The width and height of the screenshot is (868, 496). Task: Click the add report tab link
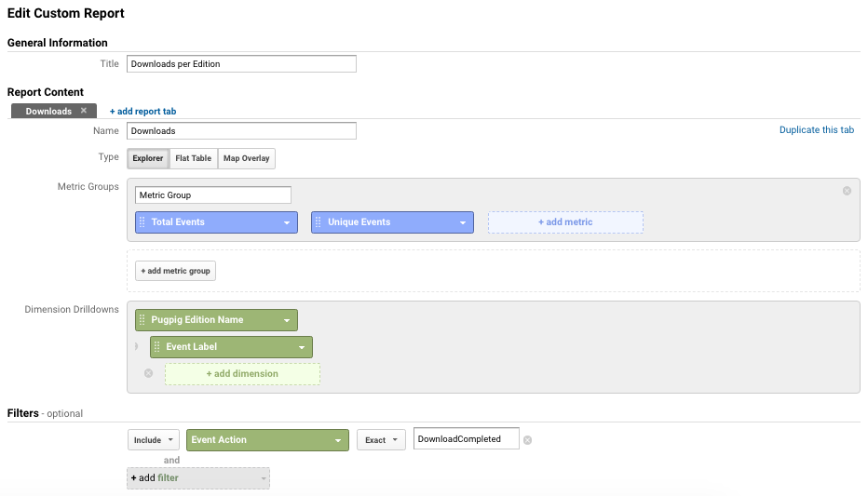(x=142, y=111)
